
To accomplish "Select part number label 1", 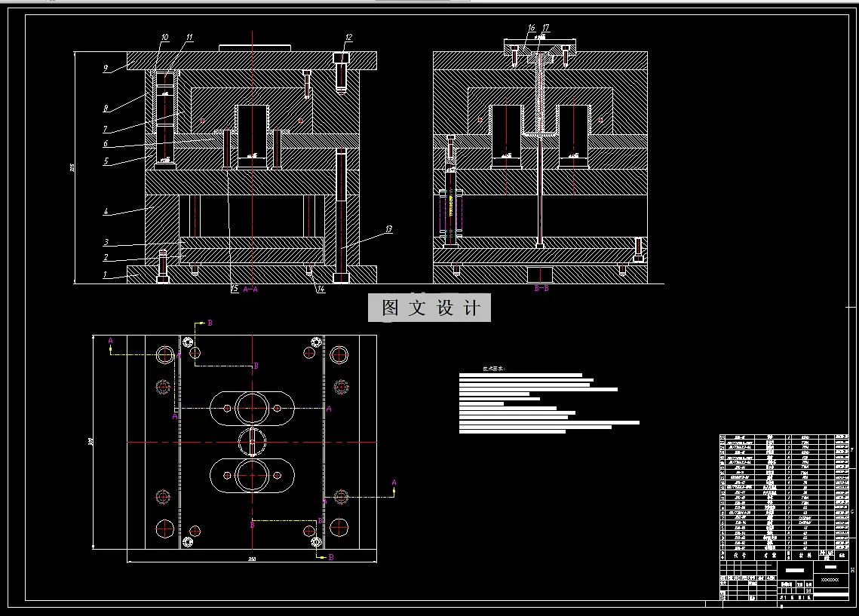I will 105,275.
